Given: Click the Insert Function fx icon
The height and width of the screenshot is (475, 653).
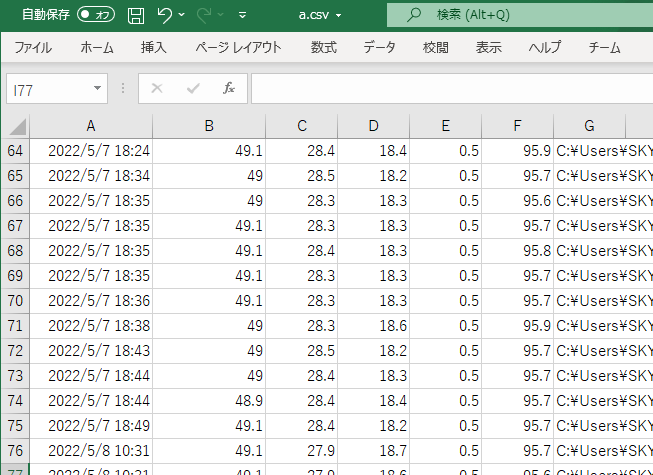Looking at the screenshot, I should (229, 88).
